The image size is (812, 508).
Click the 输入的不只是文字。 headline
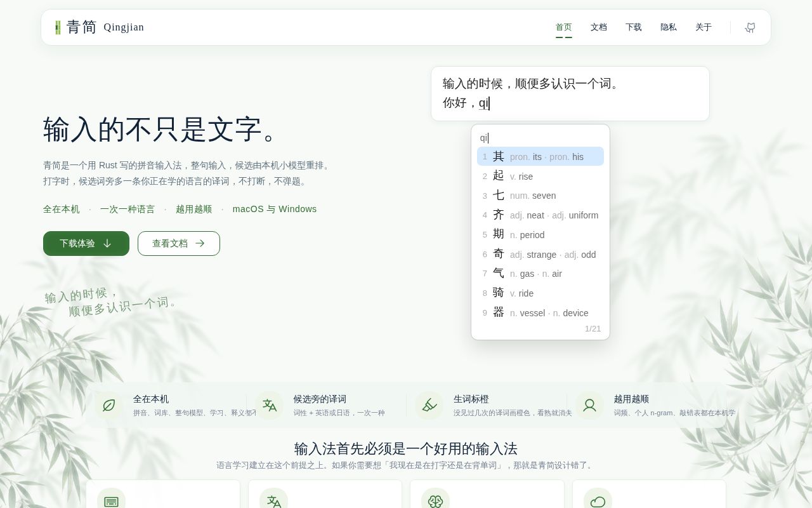point(166,129)
